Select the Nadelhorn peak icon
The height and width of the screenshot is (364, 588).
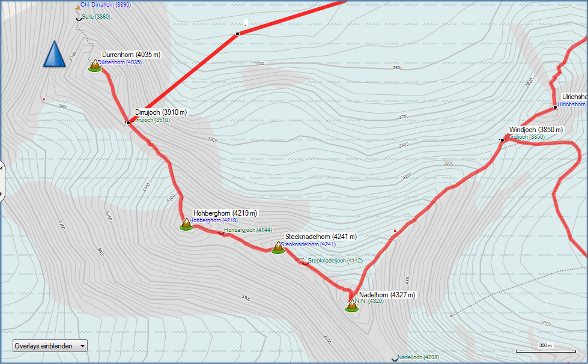352,306
